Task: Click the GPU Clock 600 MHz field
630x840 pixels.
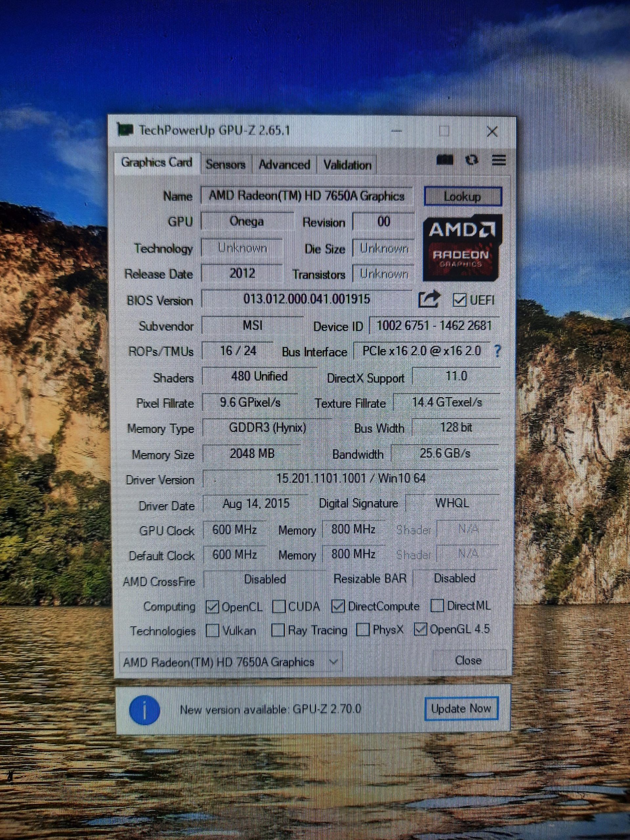Action: pos(234,529)
